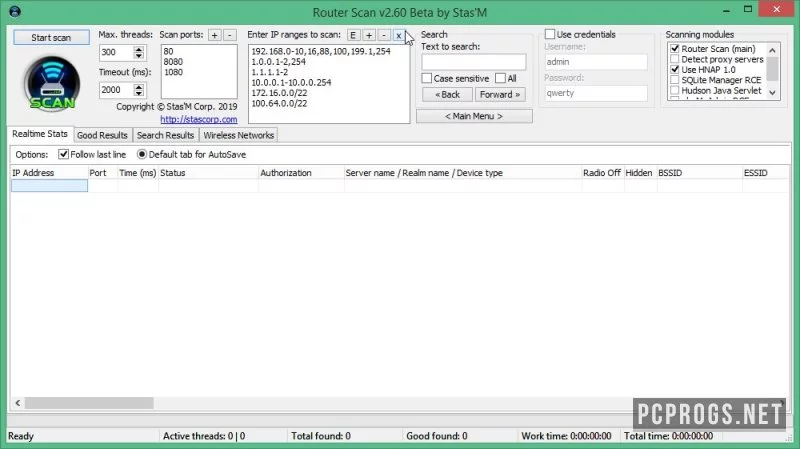Toggle Case sensitive checkbox
Image resolution: width=800 pixels, height=449 pixels.
pyautogui.click(x=427, y=79)
